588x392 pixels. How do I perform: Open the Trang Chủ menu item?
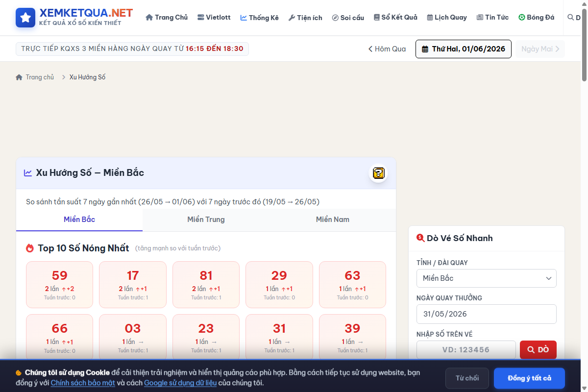click(x=167, y=17)
